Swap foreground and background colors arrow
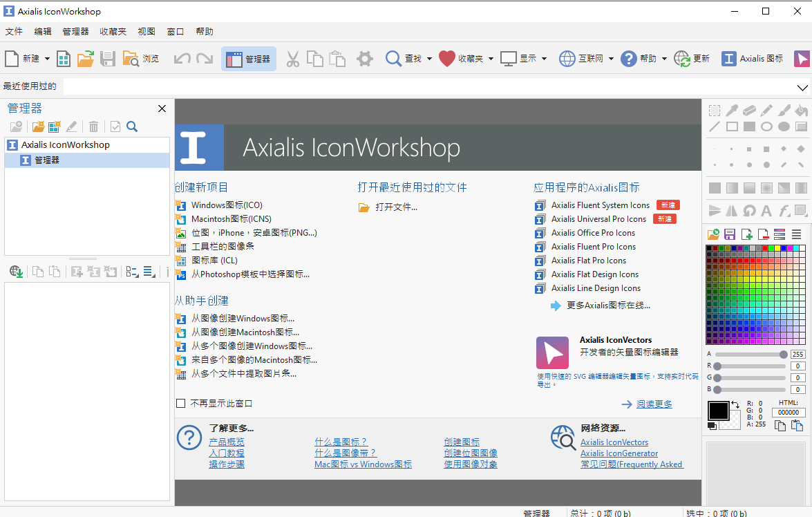 (735, 404)
